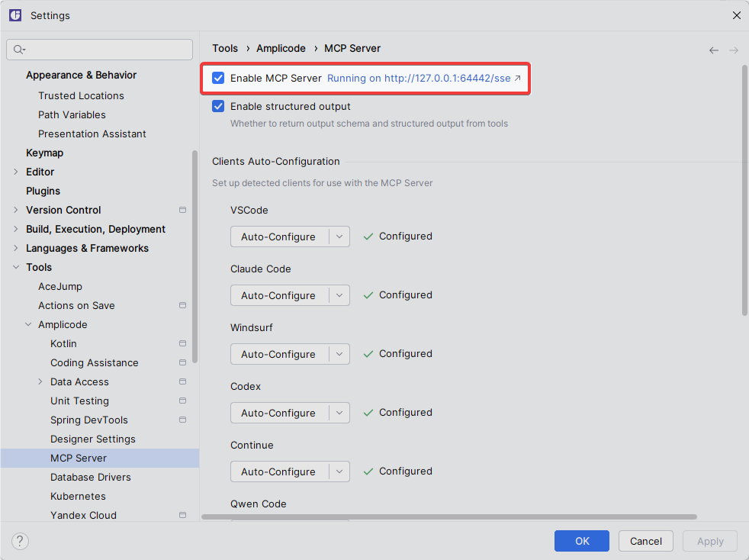Open the Kubernetes settings page
Viewport: 749px width, 560px height.
[x=79, y=497]
